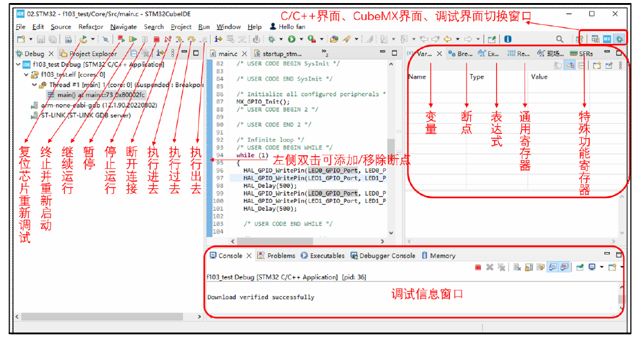Click the Resume green play icon
This screenshot has height=338, width=644.
[133, 40]
